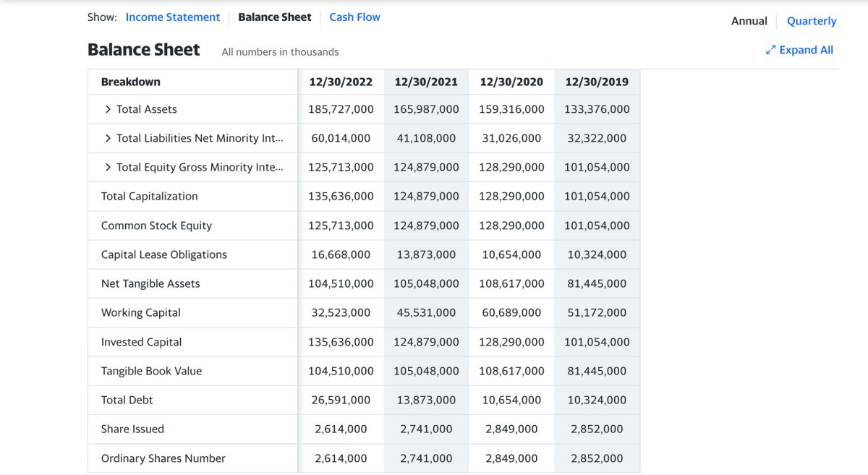This screenshot has width=868, height=475.
Task: Click Expand All link
Action: 806,50
